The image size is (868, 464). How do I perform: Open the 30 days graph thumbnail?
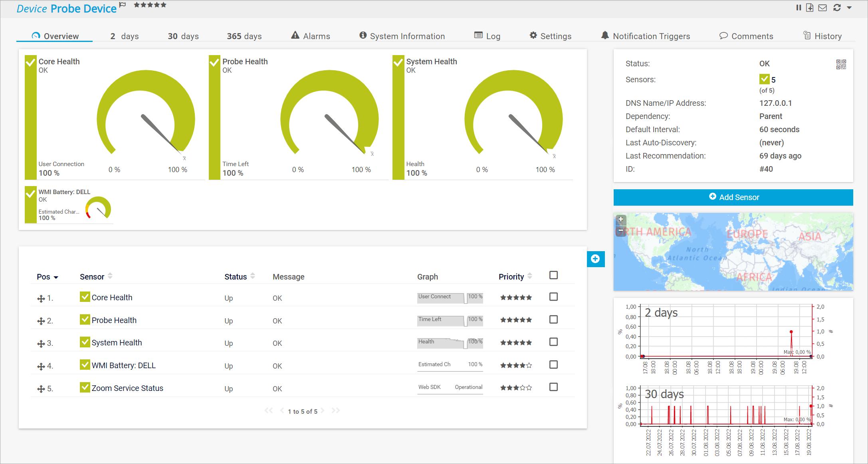coord(726,421)
